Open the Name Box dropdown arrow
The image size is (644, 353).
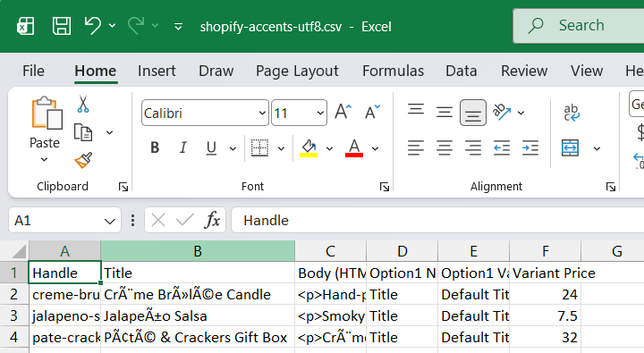pos(110,222)
